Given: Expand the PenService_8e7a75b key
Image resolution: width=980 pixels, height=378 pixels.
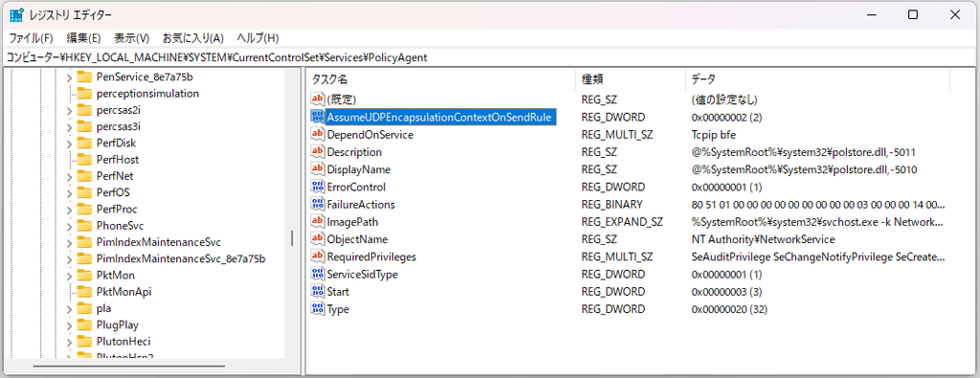Looking at the screenshot, I should click(x=69, y=78).
